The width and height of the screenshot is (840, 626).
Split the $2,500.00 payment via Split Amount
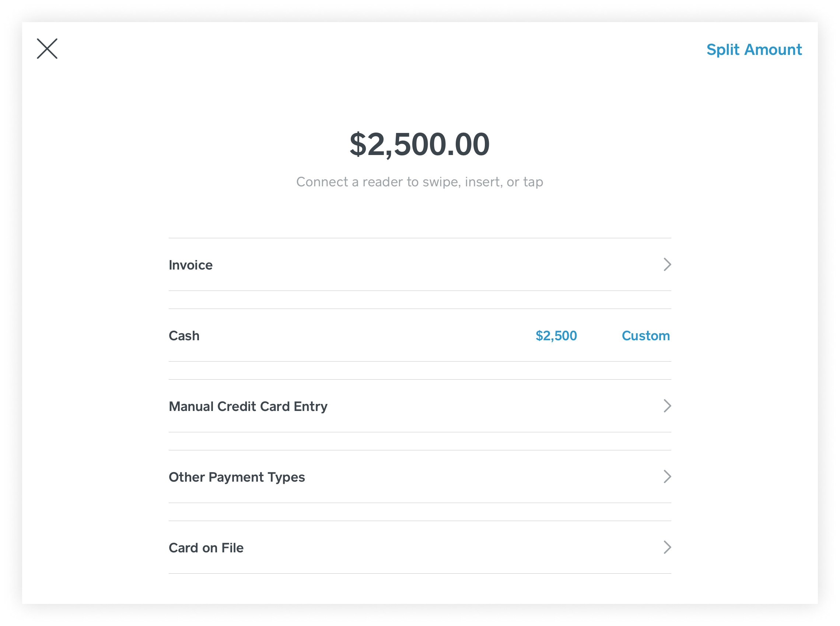point(754,50)
